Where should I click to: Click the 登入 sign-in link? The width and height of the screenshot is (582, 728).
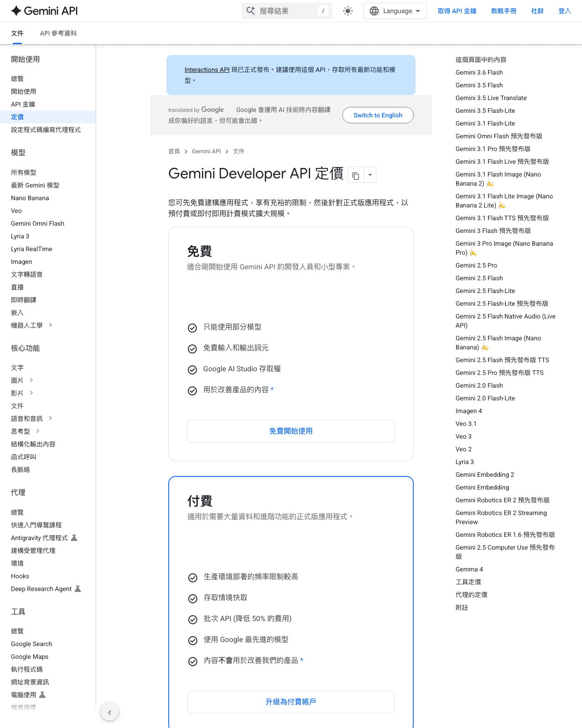(565, 11)
